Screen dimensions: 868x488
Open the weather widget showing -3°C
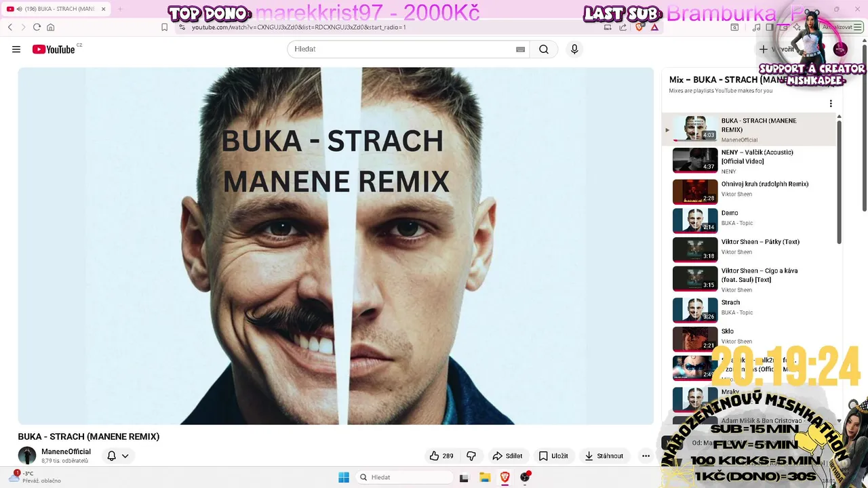(x=35, y=477)
